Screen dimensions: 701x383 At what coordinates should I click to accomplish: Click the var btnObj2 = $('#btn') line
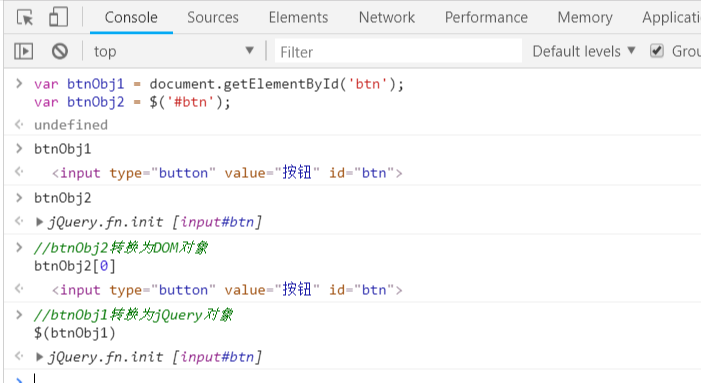(132, 102)
